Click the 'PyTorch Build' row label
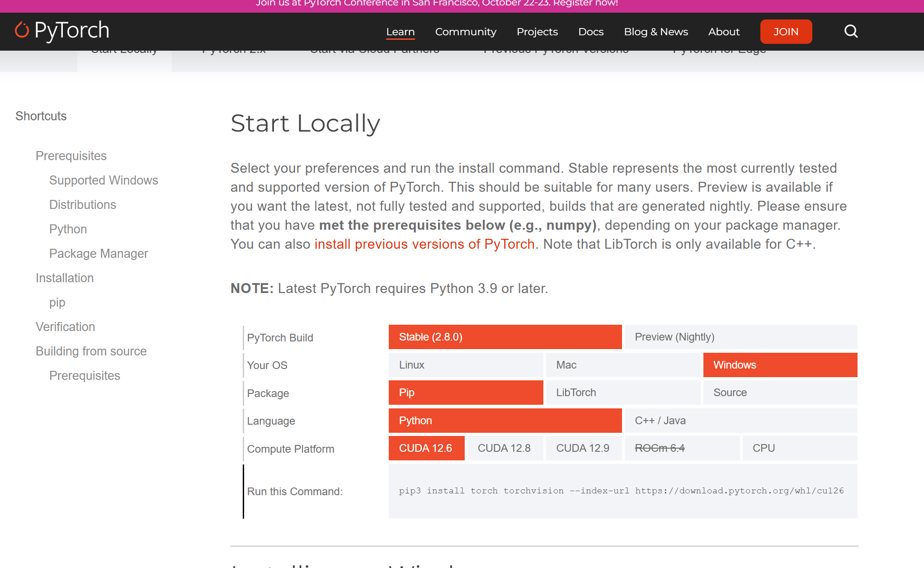 pyautogui.click(x=280, y=338)
